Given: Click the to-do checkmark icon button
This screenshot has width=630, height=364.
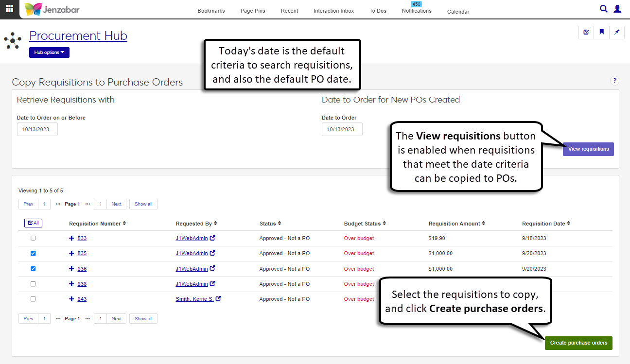Looking at the screenshot, I should [586, 32].
